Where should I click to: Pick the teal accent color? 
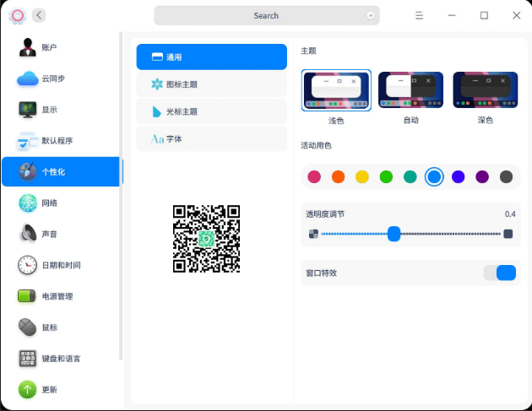tap(410, 176)
